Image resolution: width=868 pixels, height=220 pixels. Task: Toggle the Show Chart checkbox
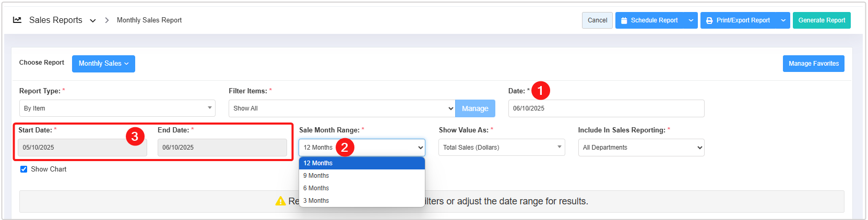[x=23, y=169]
